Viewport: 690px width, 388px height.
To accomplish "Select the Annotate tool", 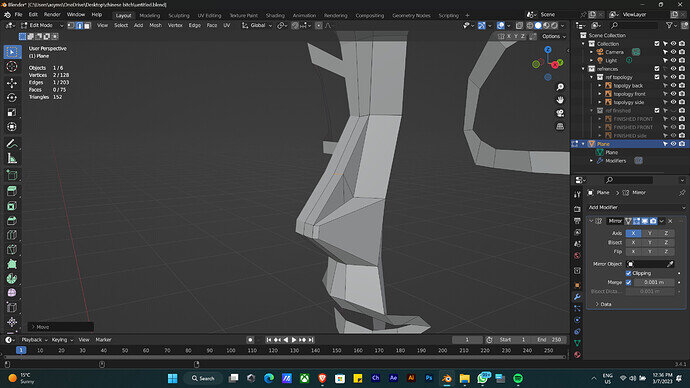I will [x=12, y=144].
